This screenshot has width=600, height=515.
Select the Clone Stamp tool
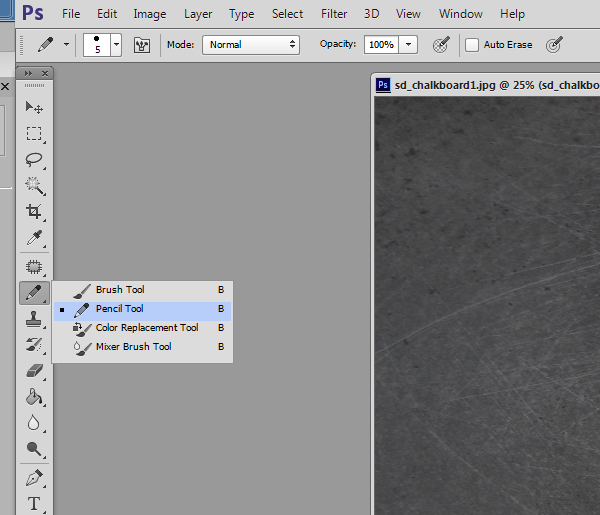34,320
